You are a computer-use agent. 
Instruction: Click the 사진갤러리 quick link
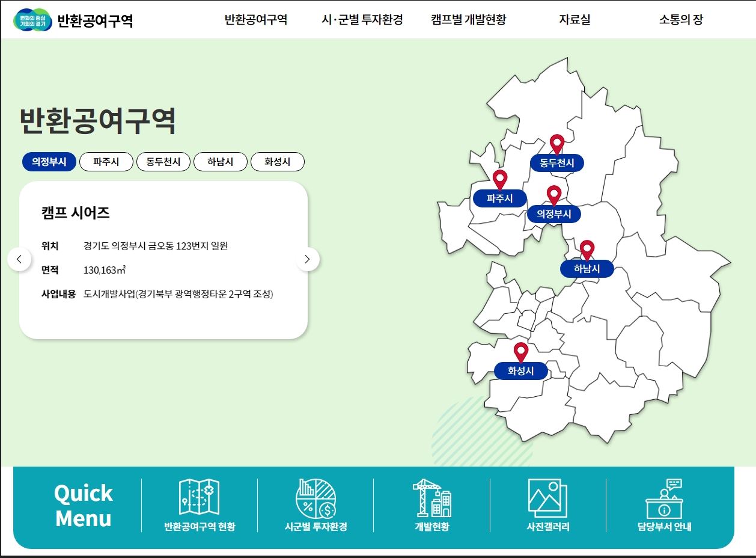coord(547,527)
